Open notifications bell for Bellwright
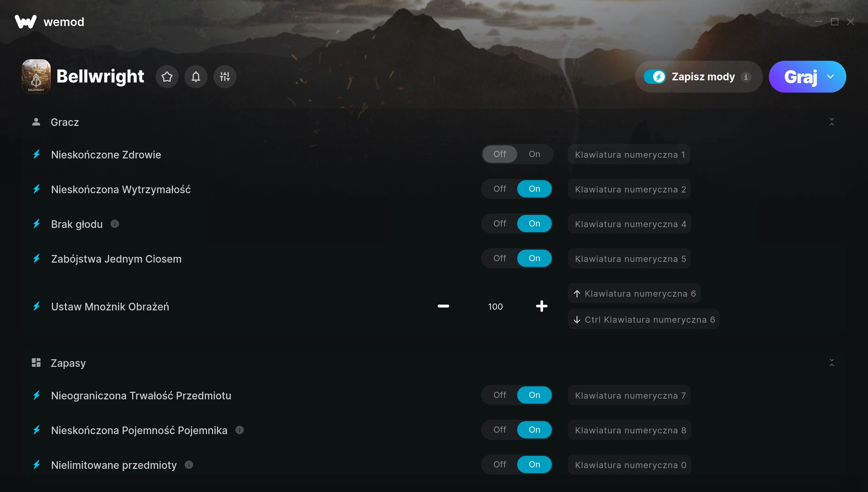This screenshot has width=868, height=492. [x=196, y=77]
